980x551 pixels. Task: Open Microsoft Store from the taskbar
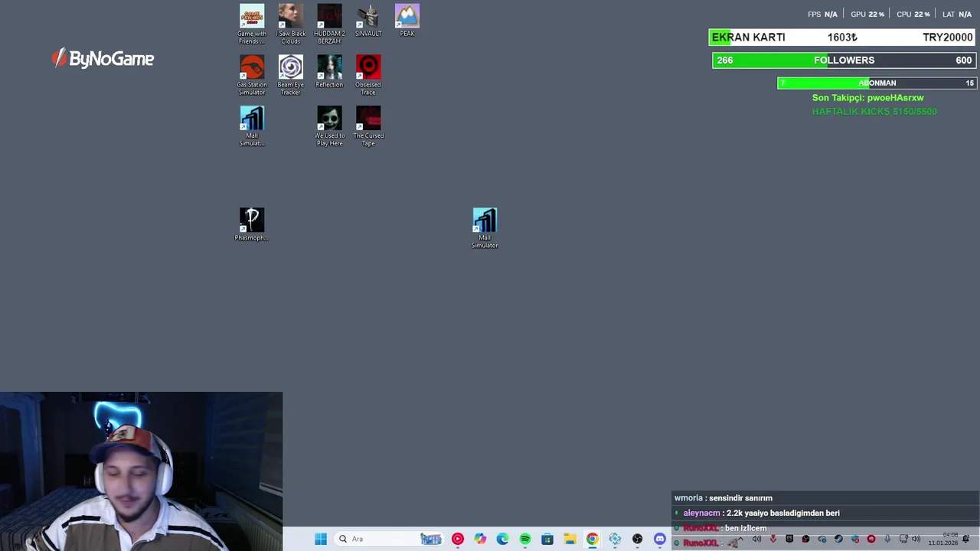tap(547, 539)
